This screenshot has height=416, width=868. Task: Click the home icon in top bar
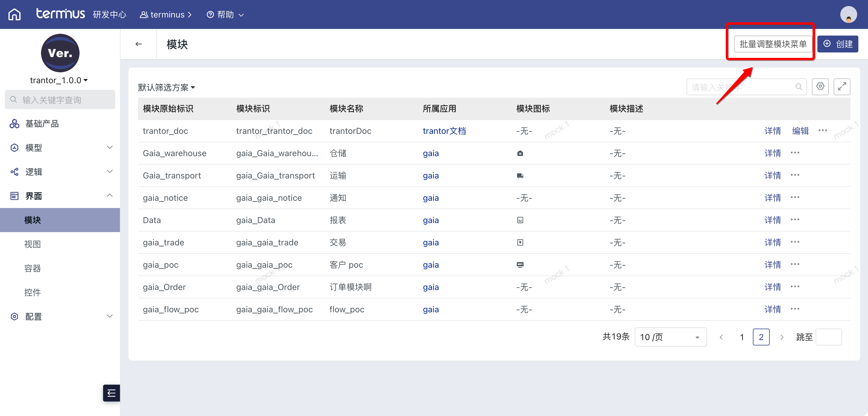pos(14,14)
